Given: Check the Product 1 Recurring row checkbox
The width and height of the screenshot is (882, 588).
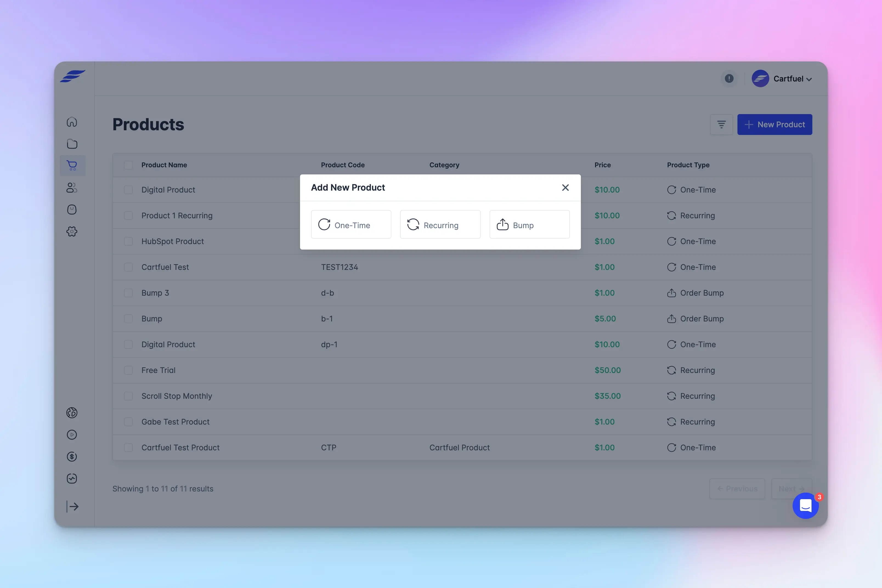Looking at the screenshot, I should 128,216.
